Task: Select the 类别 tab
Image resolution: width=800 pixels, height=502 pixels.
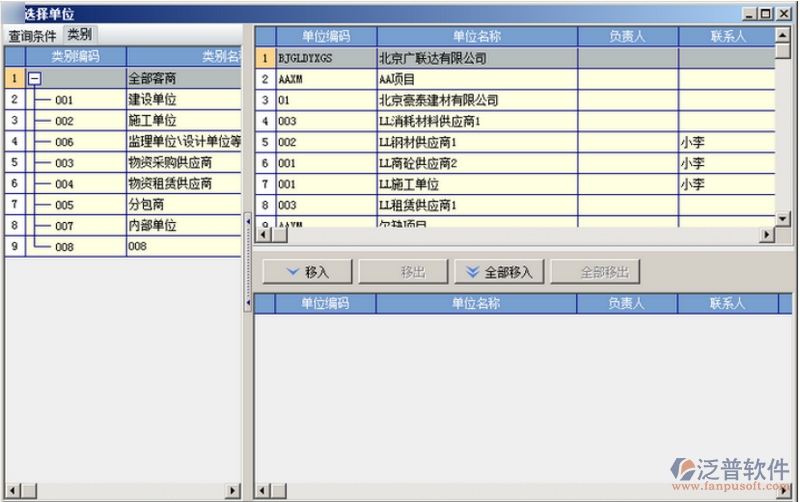Action: coord(79,35)
